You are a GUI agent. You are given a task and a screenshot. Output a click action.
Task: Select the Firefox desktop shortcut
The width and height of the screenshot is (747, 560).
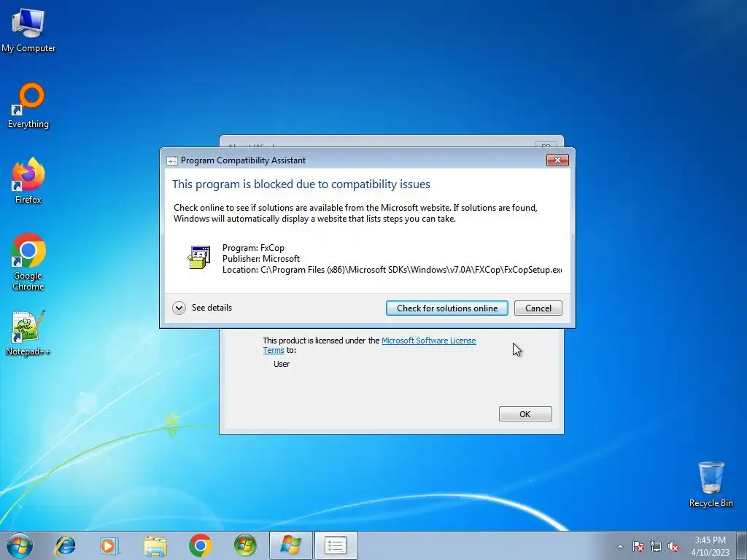click(28, 181)
